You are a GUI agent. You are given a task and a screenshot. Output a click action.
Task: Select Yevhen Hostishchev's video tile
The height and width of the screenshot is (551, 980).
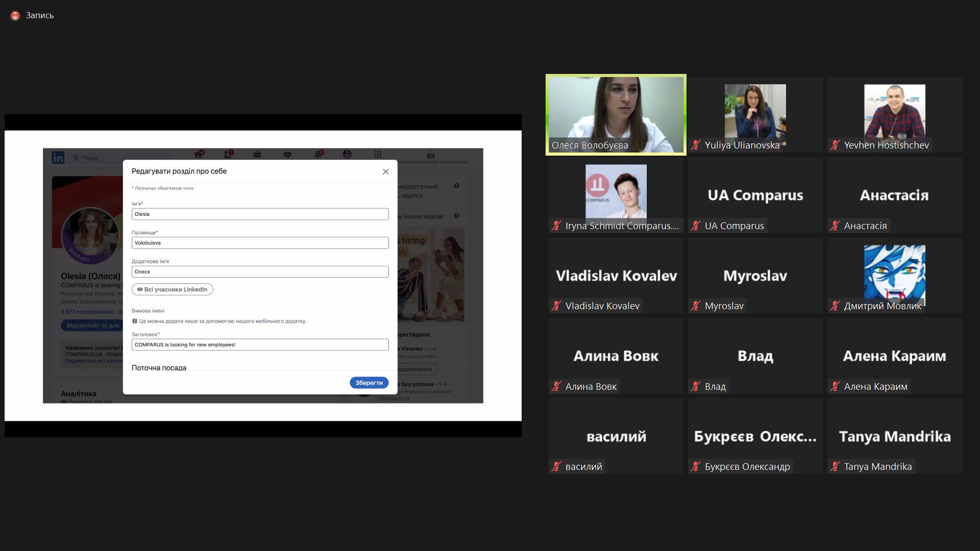[x=895, y=115]
